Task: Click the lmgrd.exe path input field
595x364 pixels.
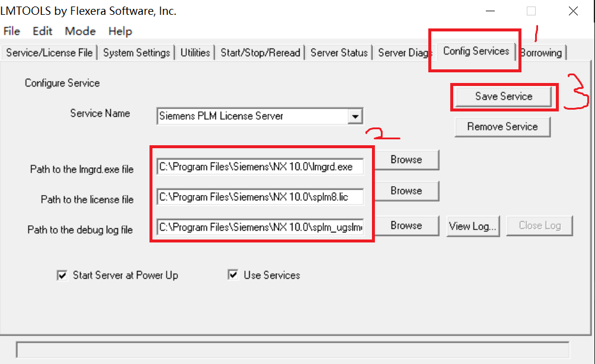Action: pos(260,167)
